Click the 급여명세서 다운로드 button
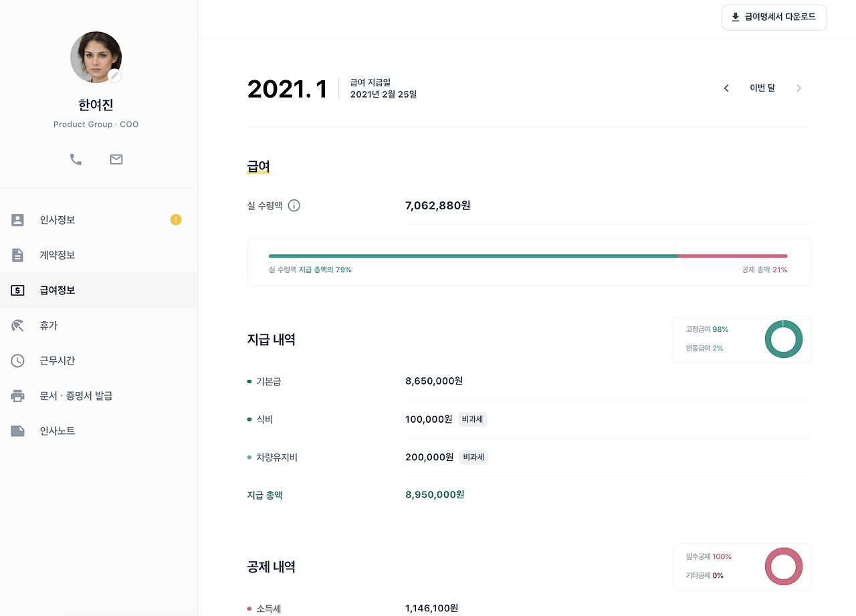This screenshot has height=616, width=856. click(774, 17)
